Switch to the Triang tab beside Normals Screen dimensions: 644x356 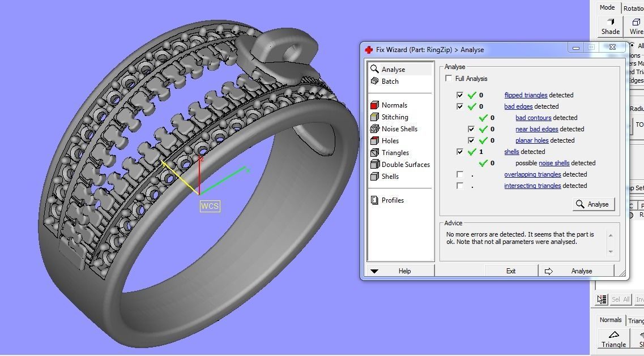pyautogui.click(x=635, y=321)
